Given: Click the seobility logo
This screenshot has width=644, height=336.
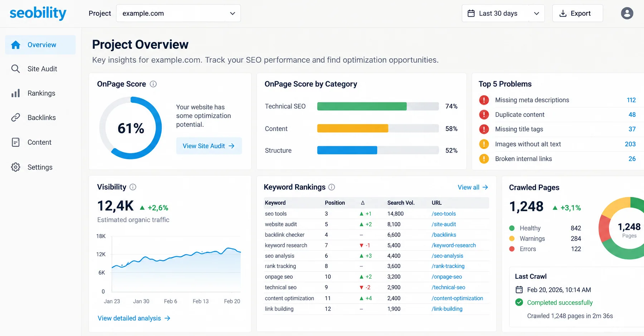Looking at the screenshot, I should (38, 13).
